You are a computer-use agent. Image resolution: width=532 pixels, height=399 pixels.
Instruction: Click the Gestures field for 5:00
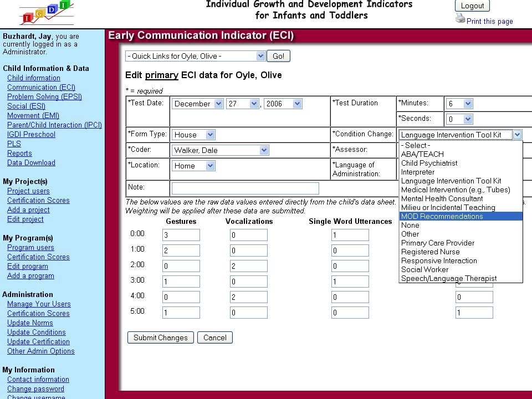(181, 313)
